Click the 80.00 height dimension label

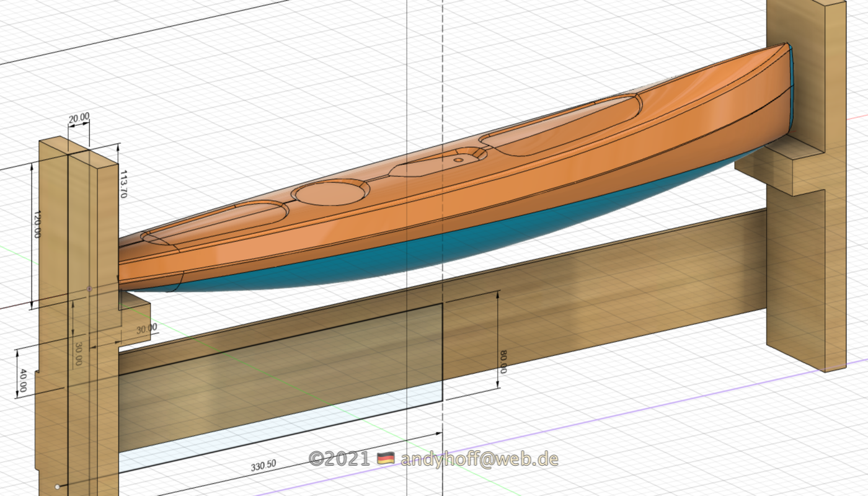(503, 362)
